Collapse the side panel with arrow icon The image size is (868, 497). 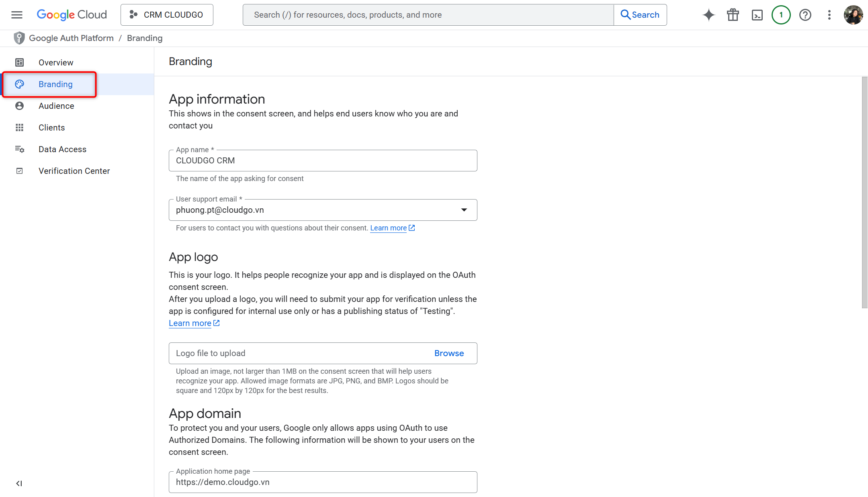pos(18,483)
